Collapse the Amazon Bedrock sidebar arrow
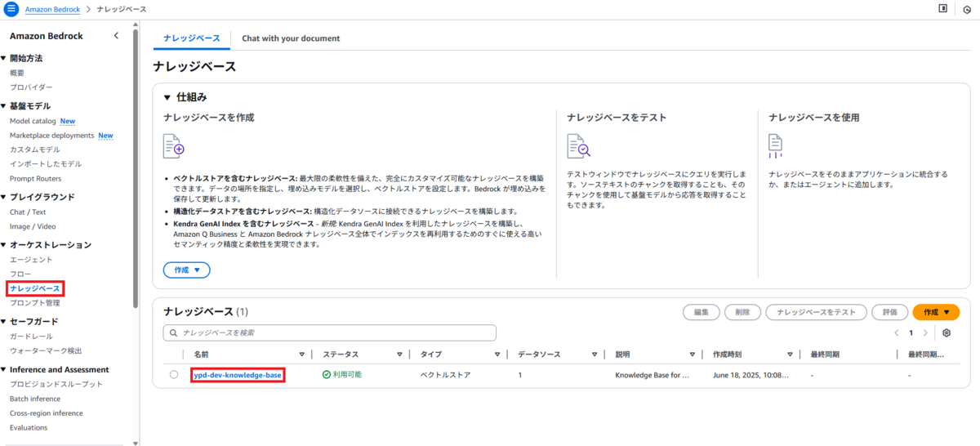Viewport: 980px width, 446px height. (x=116, y=35)
